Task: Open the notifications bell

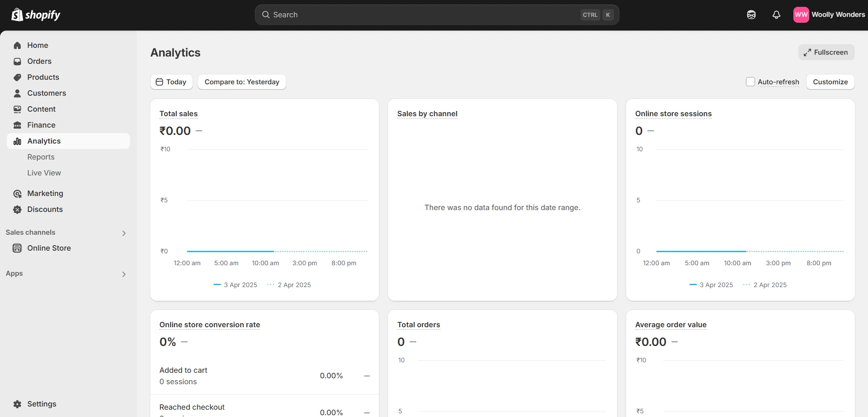Action: coord(776,15)
